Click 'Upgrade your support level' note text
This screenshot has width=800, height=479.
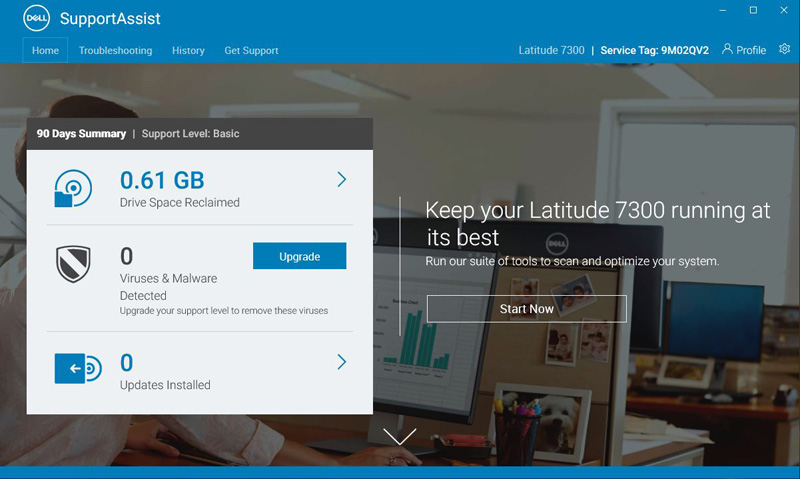coord(223,310)
